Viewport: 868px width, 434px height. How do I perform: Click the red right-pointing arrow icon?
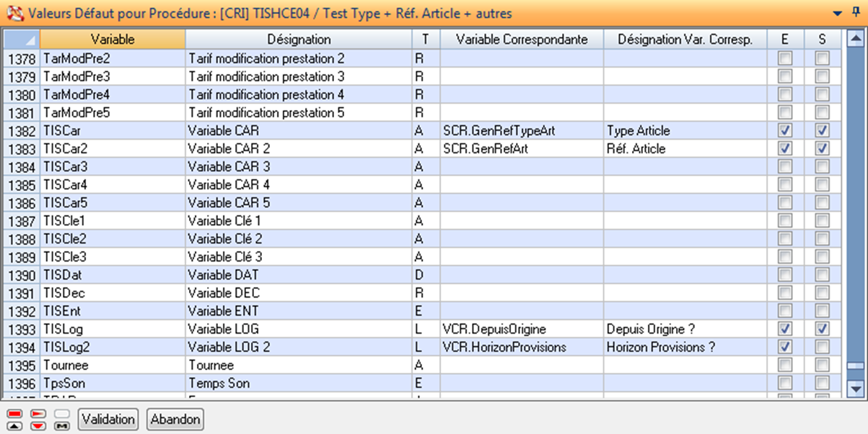pyautogui.click(x=38, y=414)
